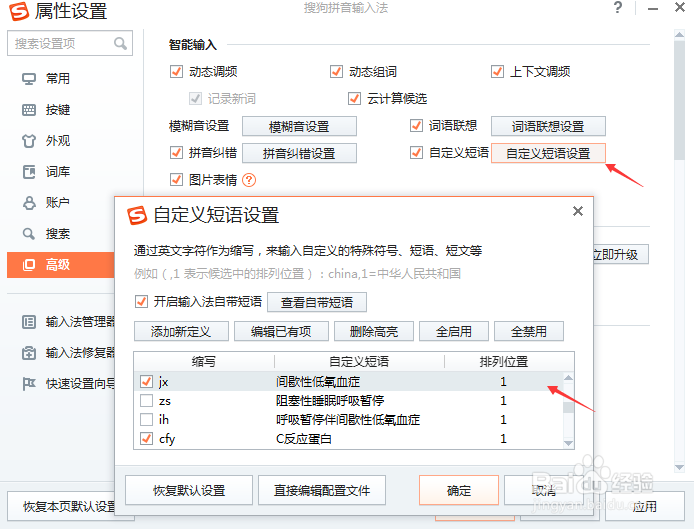This screenshot has width=694, height=529.
Task: Toggle the 云计算候选 checkbox
Action: point(355,98)
